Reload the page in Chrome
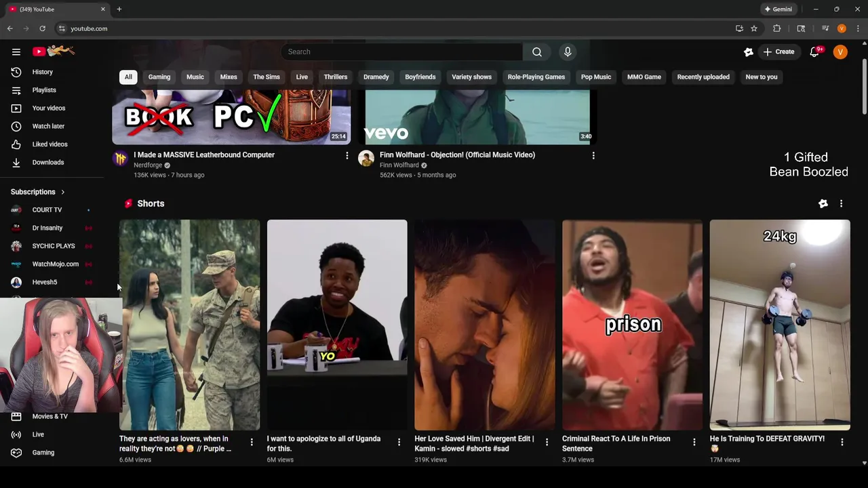The height and width of the screenshot is (488, 868). pyautogui.click(x=42, y=28)
